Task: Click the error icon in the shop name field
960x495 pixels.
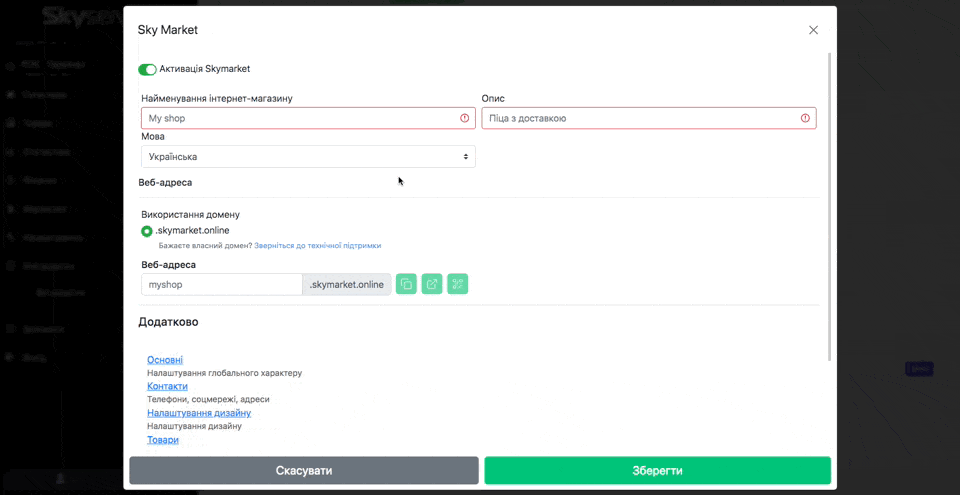Action: pos(464,118)
